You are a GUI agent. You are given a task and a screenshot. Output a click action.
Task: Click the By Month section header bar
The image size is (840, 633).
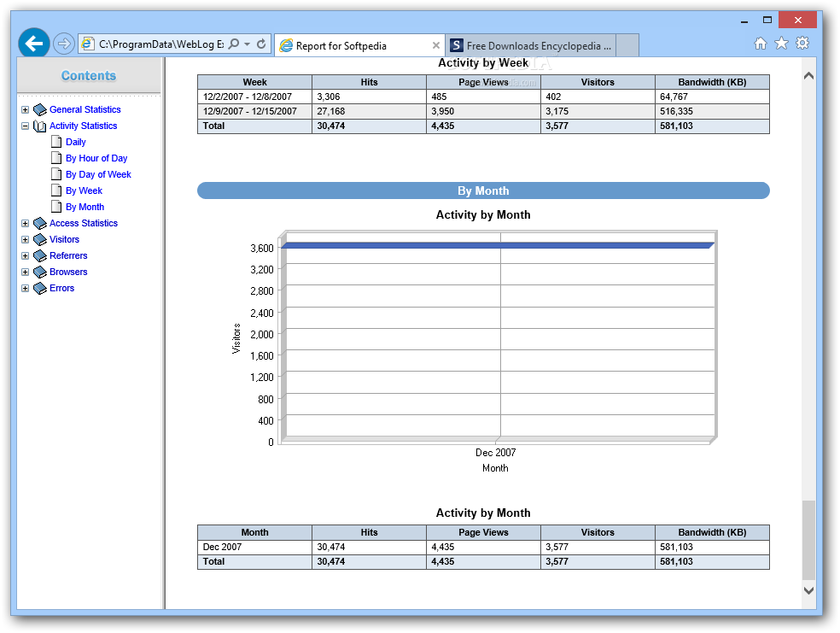point(483,190)
